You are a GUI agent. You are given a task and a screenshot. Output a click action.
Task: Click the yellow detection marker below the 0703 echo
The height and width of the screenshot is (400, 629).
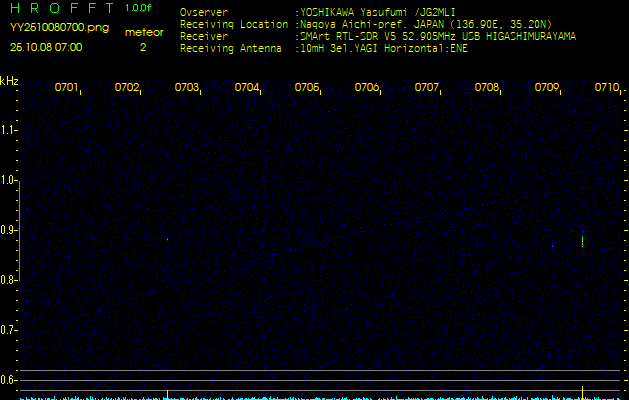click(167, 394)
